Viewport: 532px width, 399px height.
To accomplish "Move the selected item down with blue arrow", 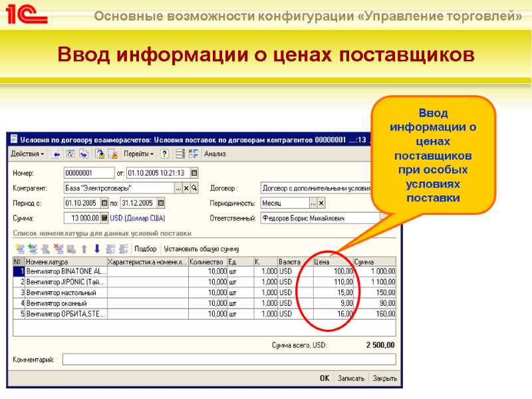I will (97, 247).
